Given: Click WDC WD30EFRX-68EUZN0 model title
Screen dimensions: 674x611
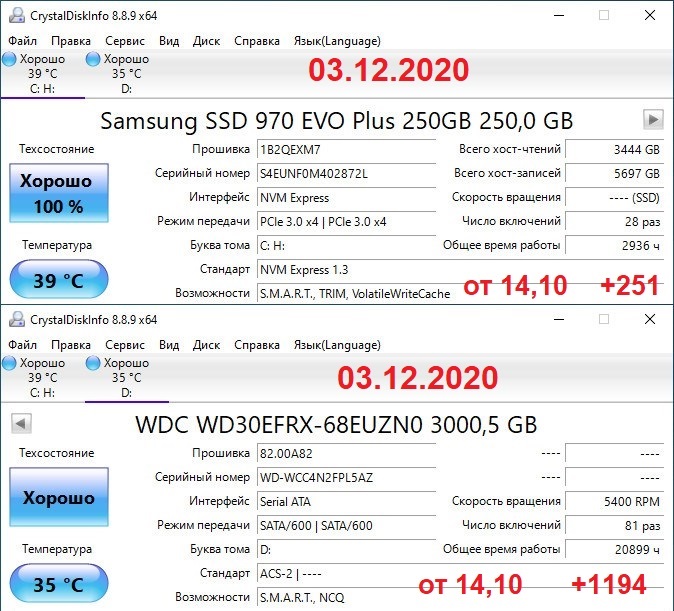Looking at the screenshot, I should [336, 425].
